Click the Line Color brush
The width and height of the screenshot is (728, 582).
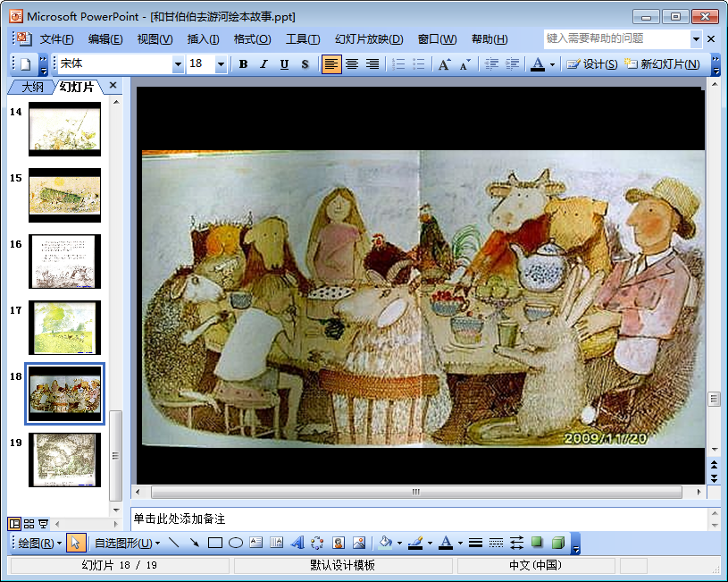[x=415, y=543]
